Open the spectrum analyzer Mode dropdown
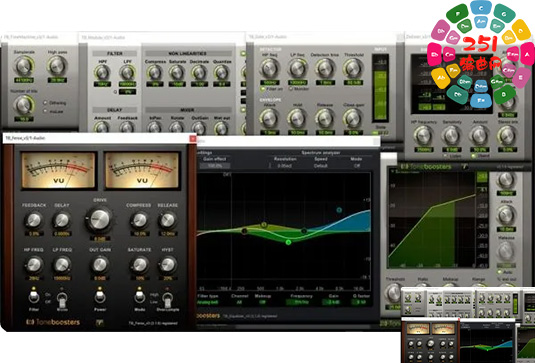This screenshot has height=363, width=535. (x=357, y=166)
